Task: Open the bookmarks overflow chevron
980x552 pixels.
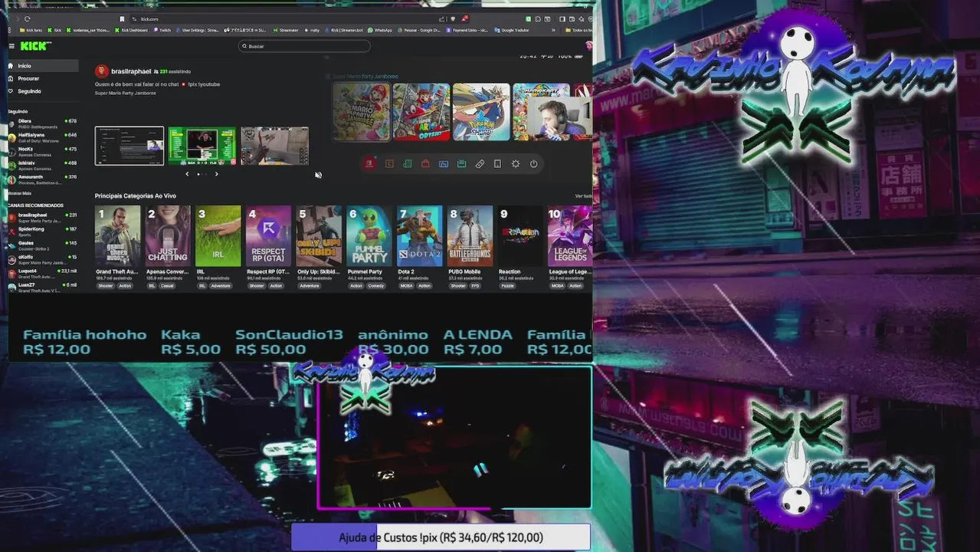Action: (554, 30)
